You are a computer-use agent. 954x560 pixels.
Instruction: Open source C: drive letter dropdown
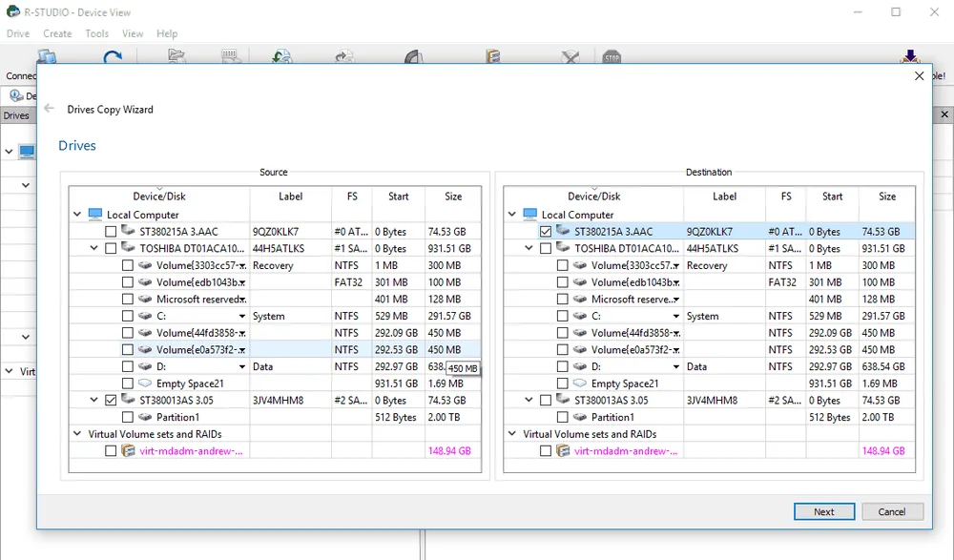point(242,316)
